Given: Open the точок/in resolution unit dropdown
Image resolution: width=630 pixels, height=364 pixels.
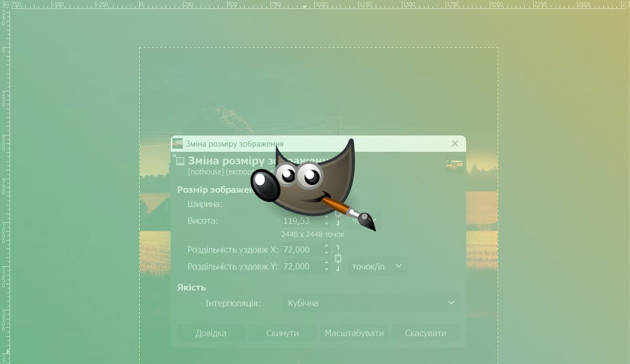Looking at the screenshot, I should coord(377,266).
